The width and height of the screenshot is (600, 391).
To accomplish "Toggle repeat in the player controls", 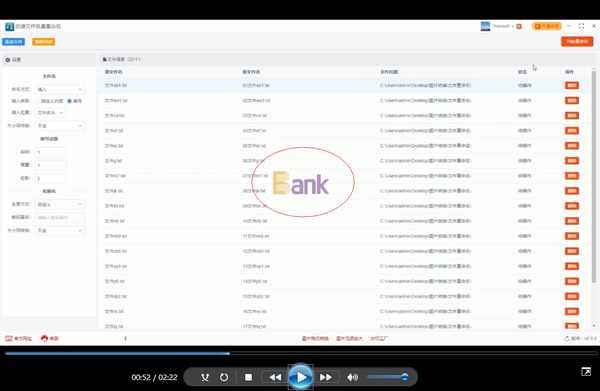I will pos(224,377).
